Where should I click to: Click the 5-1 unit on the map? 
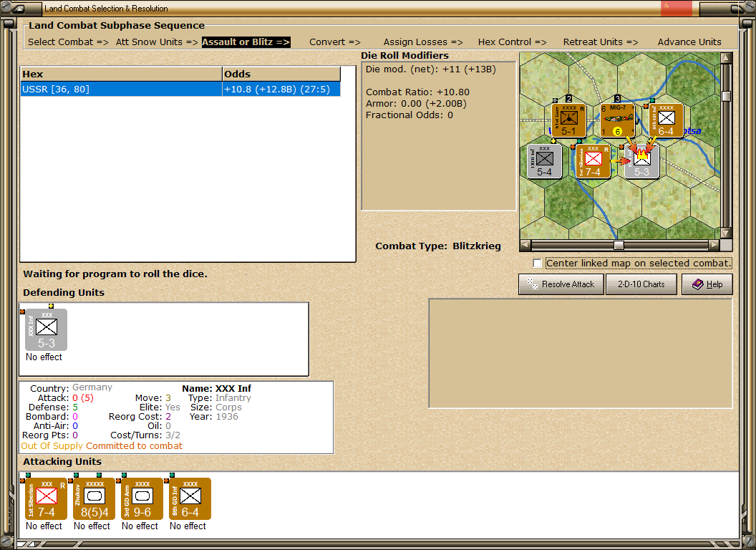(x=568, y=120)
